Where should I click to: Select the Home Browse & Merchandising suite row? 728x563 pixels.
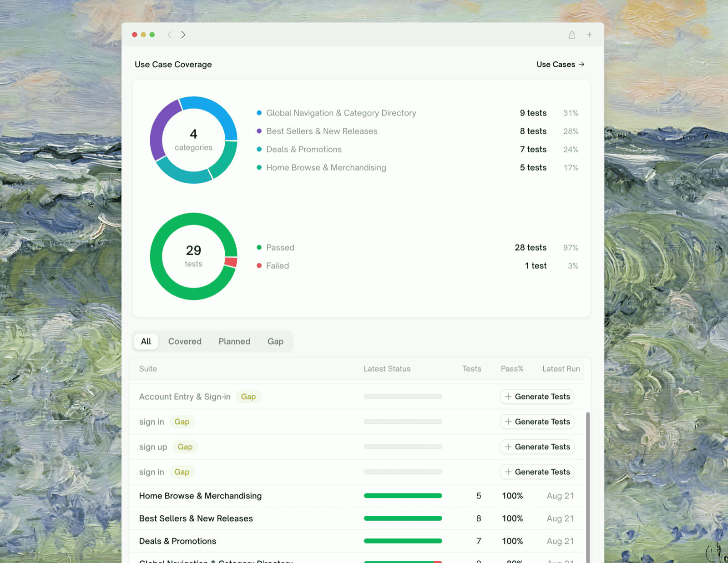point(357,496)
